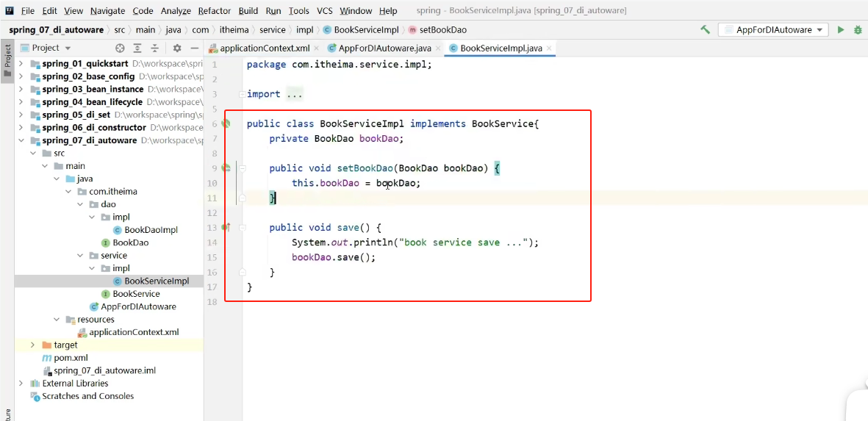
Task: Select com.itheima package in tree
Action: (x=106, y=192)
